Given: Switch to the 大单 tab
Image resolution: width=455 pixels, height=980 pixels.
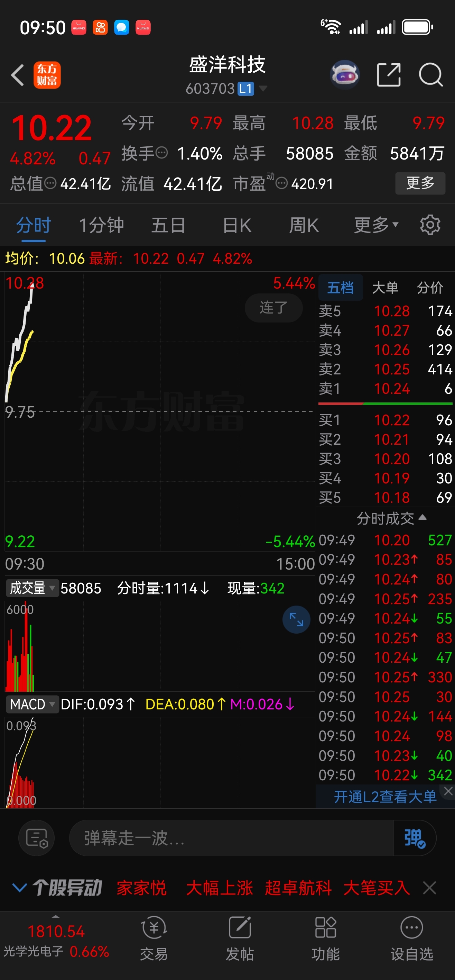Looking at the screenshot, I should (385, 287).
